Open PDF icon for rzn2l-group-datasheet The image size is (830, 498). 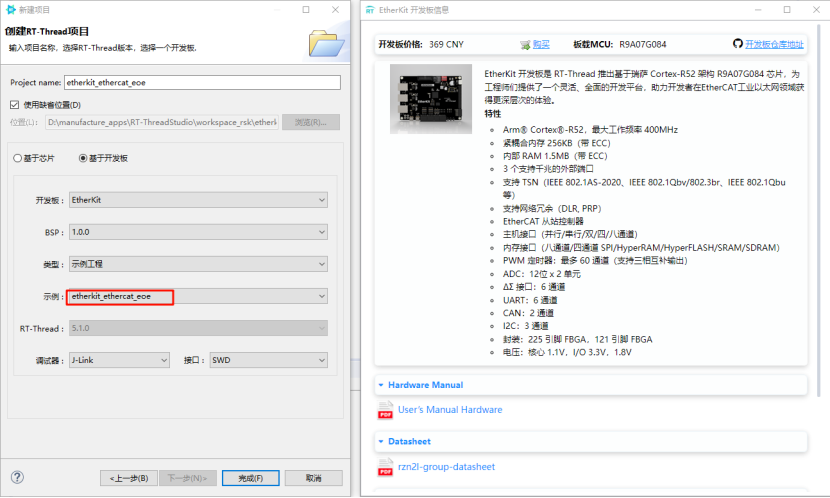point(385,467)
